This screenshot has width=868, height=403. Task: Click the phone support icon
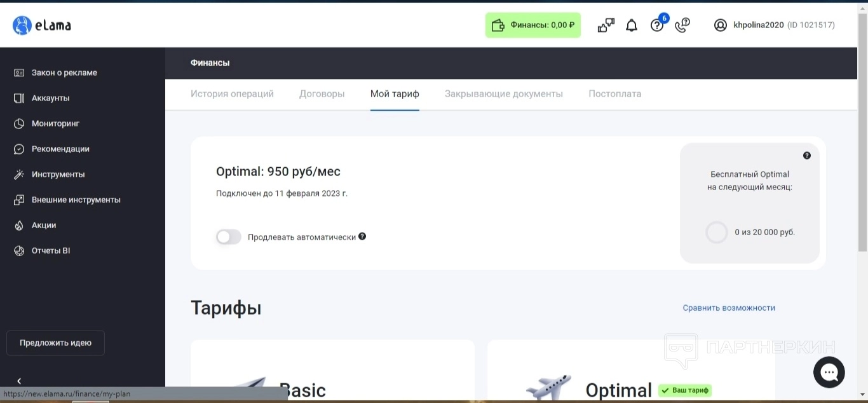coord(682,25)
